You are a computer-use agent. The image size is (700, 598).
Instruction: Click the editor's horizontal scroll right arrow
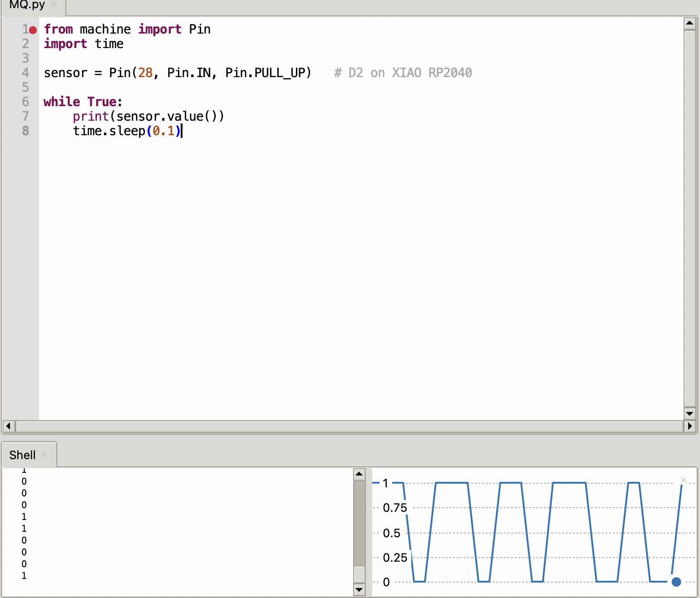(690, 426)
